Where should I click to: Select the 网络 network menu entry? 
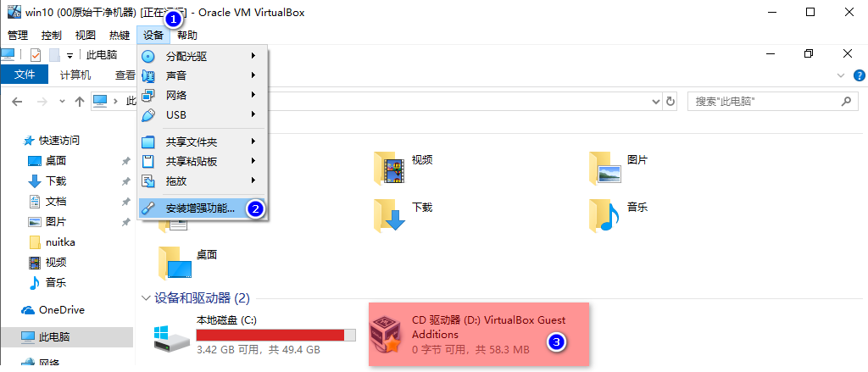[202, 95]
